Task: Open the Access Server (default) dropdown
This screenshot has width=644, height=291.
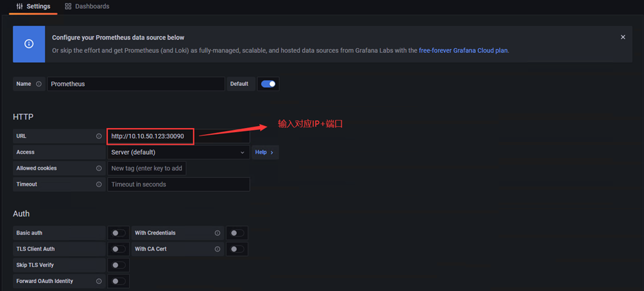Action: click(x=178, y=152)
